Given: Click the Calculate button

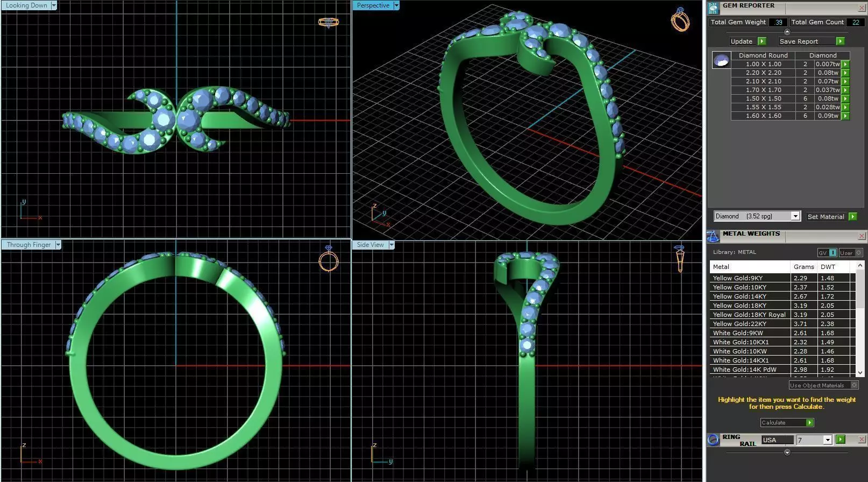Looking at the screenshot, I should point(782,423).
